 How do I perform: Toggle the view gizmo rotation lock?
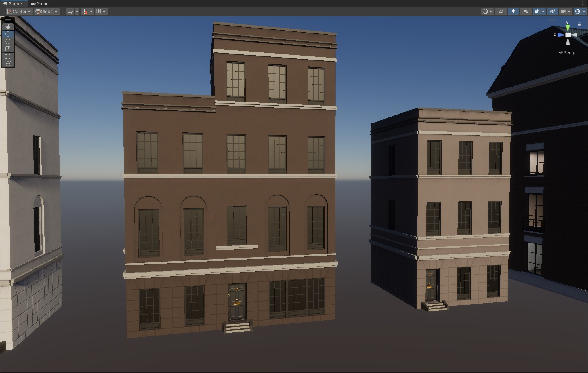579,24
